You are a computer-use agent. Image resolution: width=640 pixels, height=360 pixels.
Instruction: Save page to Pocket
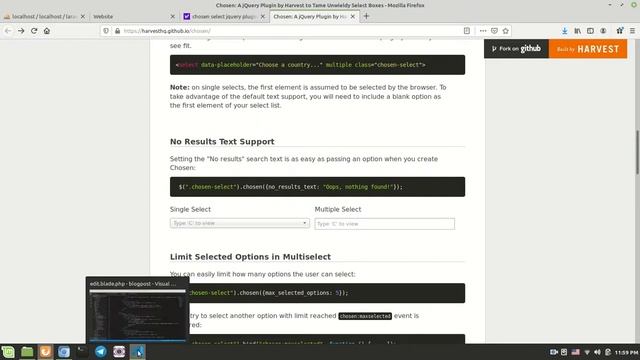point(494,31)
